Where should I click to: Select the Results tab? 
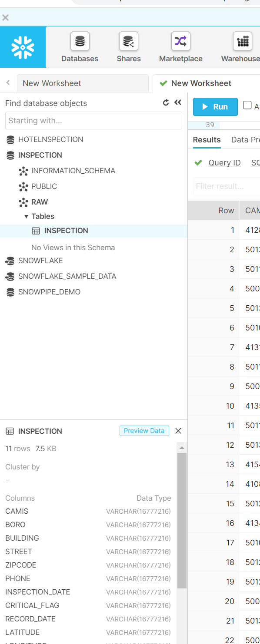coord(207,140)
